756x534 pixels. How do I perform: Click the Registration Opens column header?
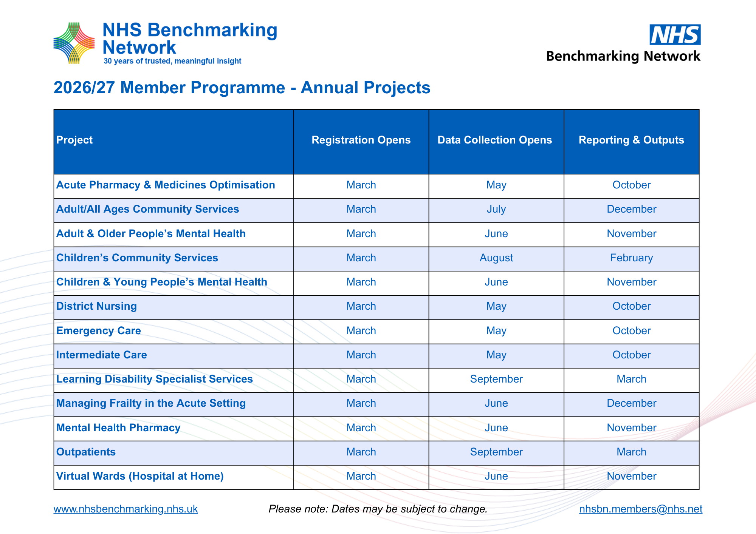361,140
